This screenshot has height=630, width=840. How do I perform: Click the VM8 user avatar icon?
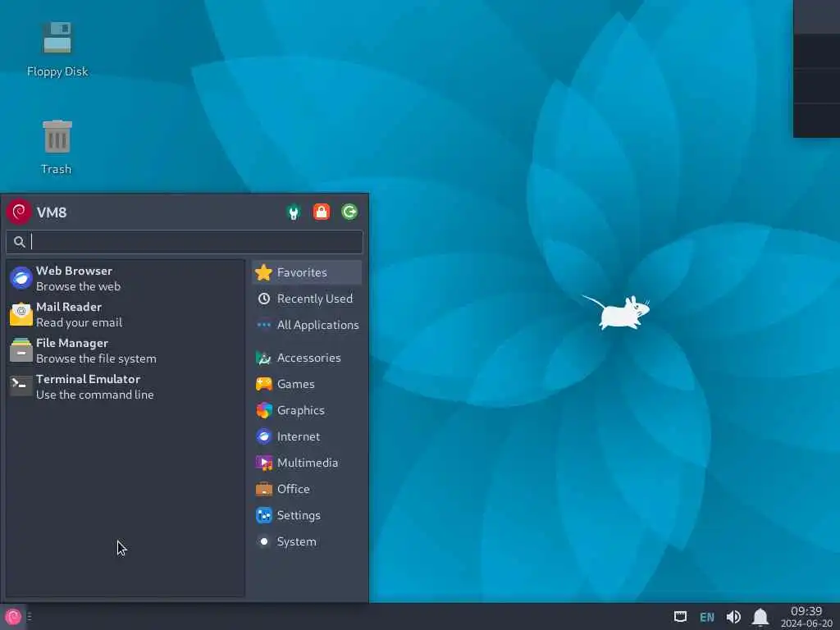coord(19,212)
